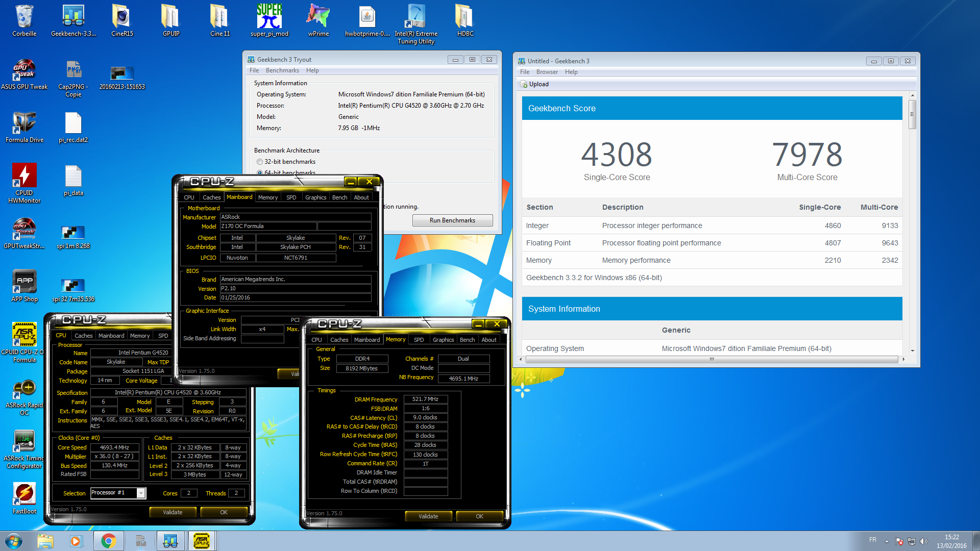
Task: Click the Geekbench glasses taskbar icon
Action: (x=170, y=541)
